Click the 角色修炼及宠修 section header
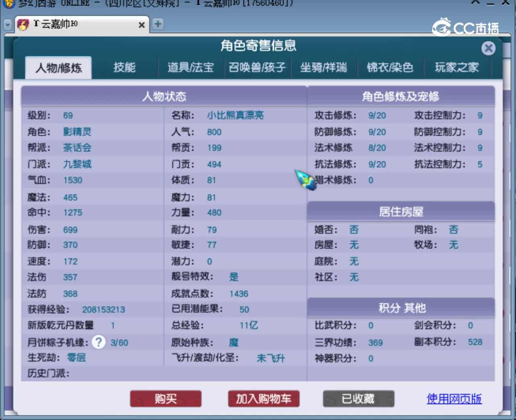Image resolution: width=516 pixels, height=420 pixels. coord(401,96)
